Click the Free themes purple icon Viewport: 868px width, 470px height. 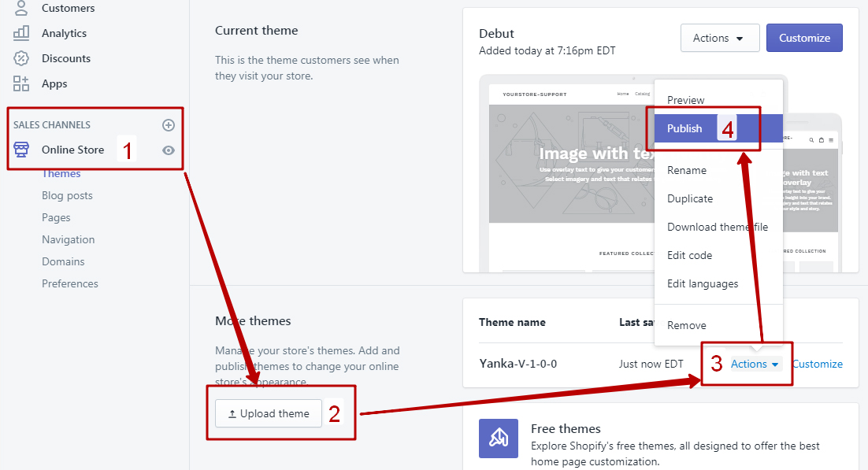click(499, 439)
